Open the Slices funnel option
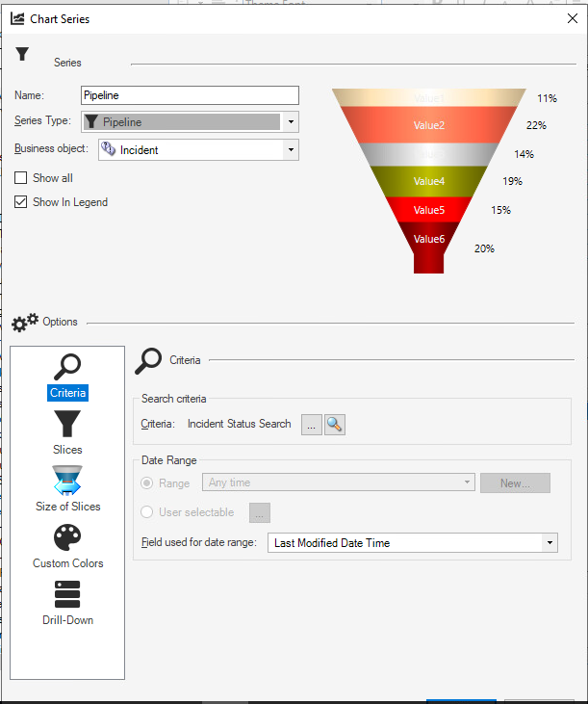 pos(67,425)
